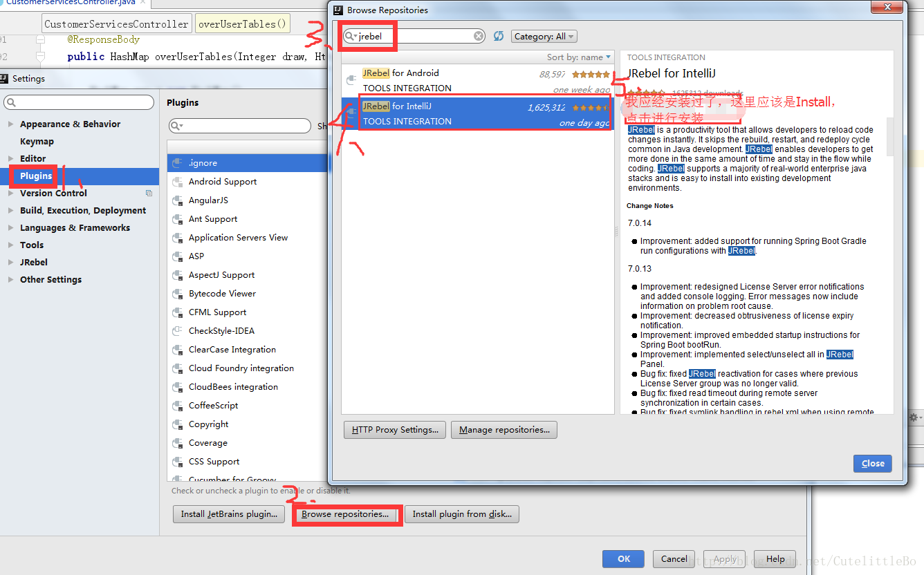924x575 pixels.
Task: Expand the JRebel settings node
Action: click(10, 263)
